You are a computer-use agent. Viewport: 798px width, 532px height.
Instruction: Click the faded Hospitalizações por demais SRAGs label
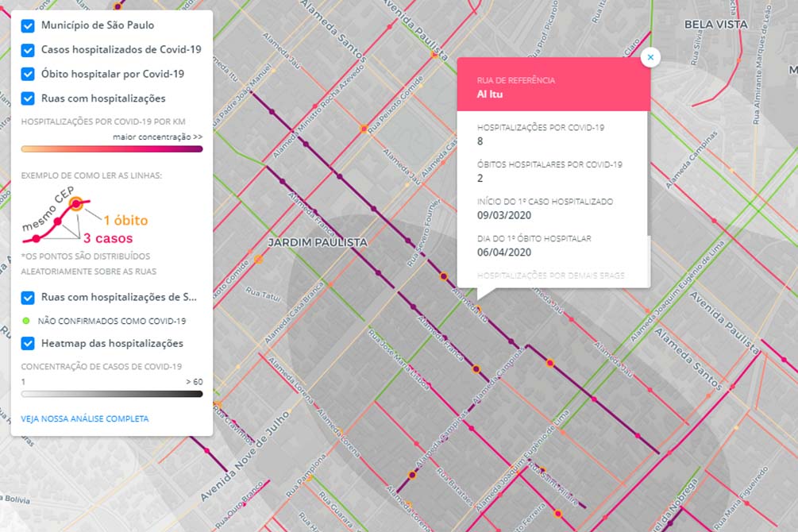click(x=551, y=276)
